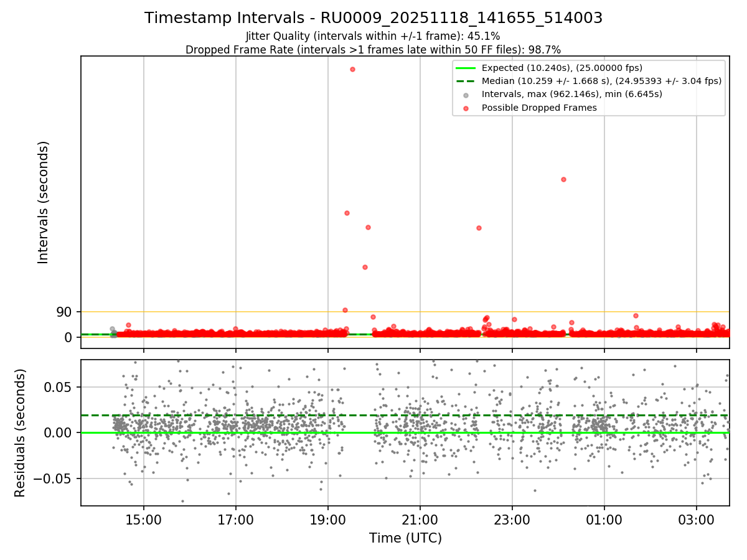Click the solid green line sample in legend
The image size is (747, 560).
pyautogui.click(x=466, y=68)
